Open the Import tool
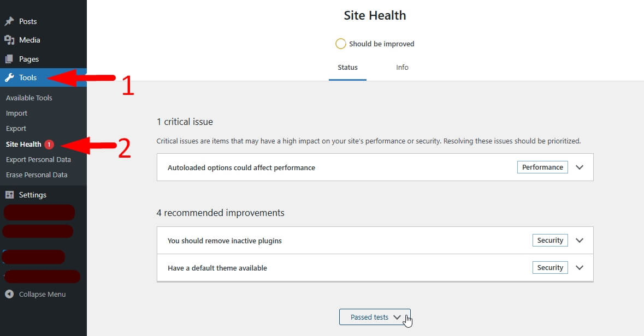644x336 pixels. click(16, 113)
